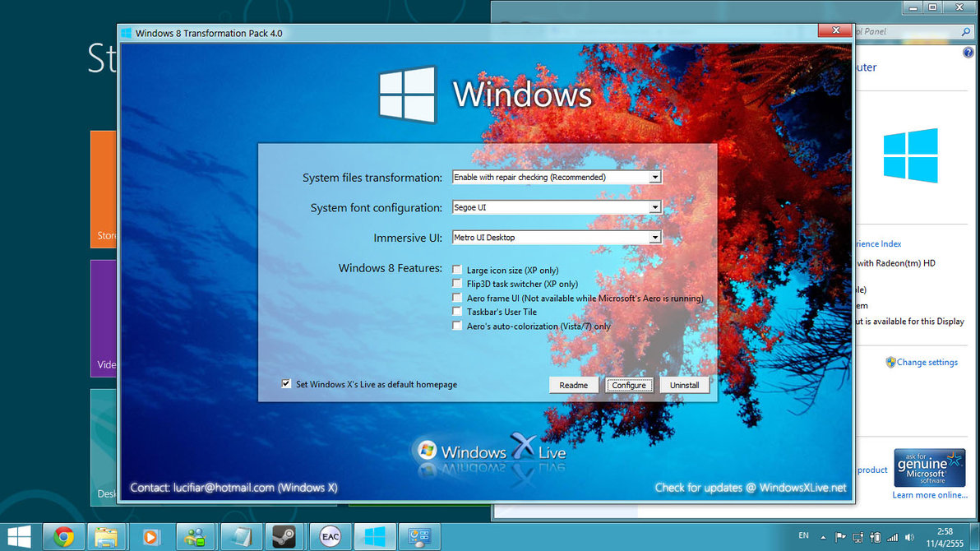This screenshot has width=980, height=551.
Task: Enable Taskbar's User Tile checkbox
Action: [457, 312]
